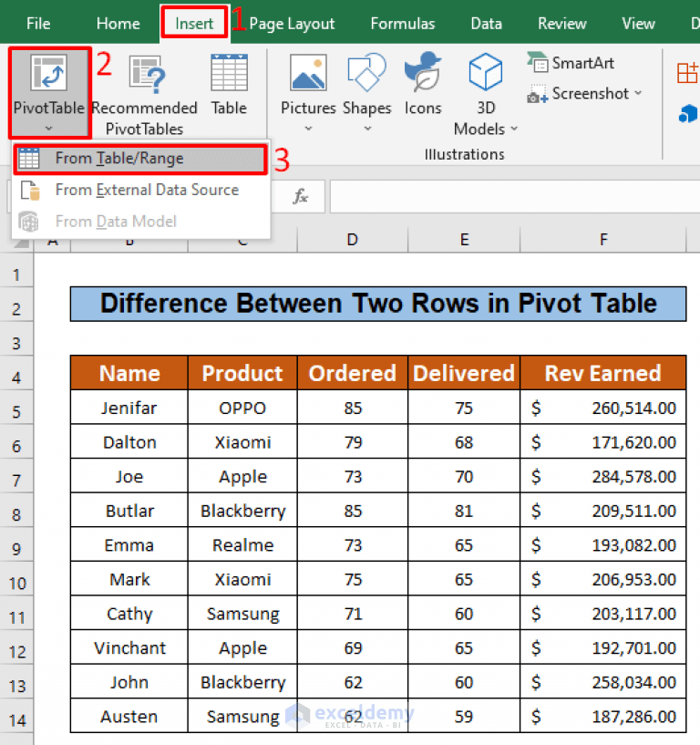Click the Pictures icon

coord(308,72)
